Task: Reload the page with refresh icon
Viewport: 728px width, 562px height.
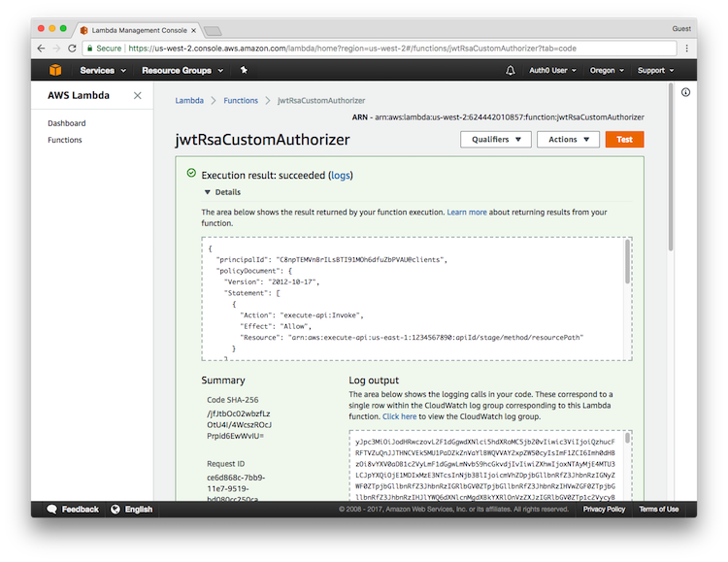Action: [72, 49]
